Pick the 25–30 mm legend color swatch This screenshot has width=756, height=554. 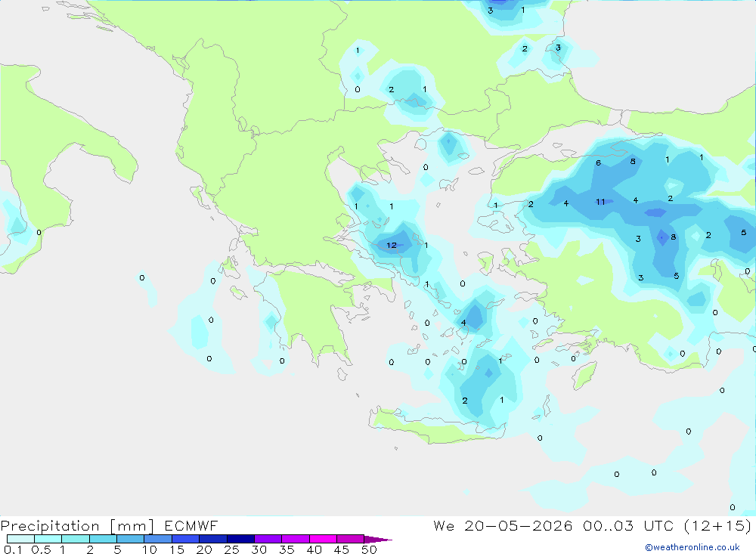pos(240,539)
